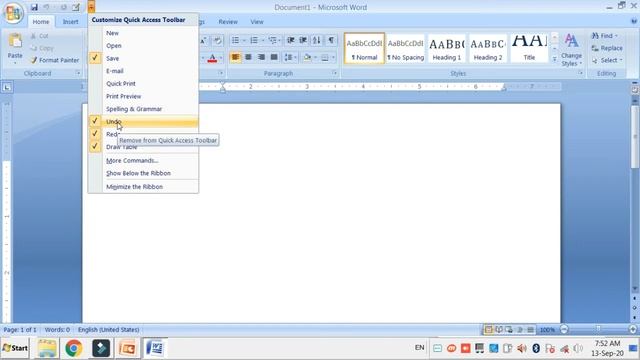Uncheck Draw Table in Quick Access menu

click(x=143, y=147)
